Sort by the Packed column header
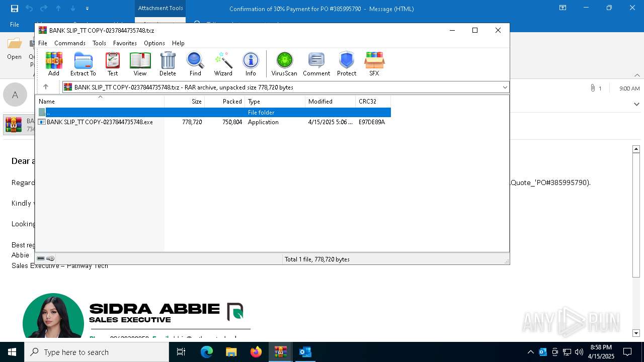Image resolution: width=644 pixels, height=362 pixels. tap(225, 101)
